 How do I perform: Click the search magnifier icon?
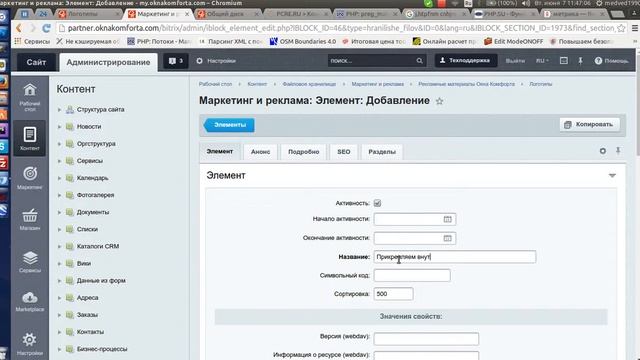point(419,61)
